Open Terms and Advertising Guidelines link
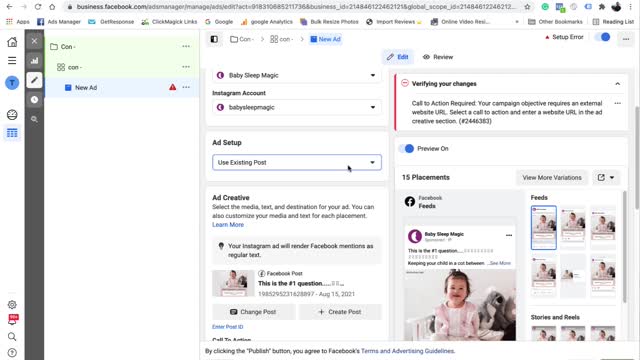 click(407, 351)
